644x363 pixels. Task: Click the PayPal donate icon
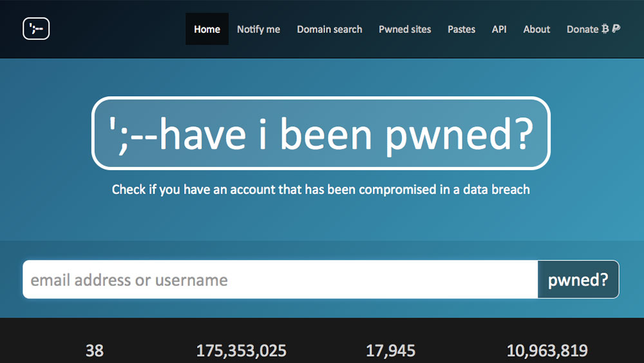(x=616, y=29)
